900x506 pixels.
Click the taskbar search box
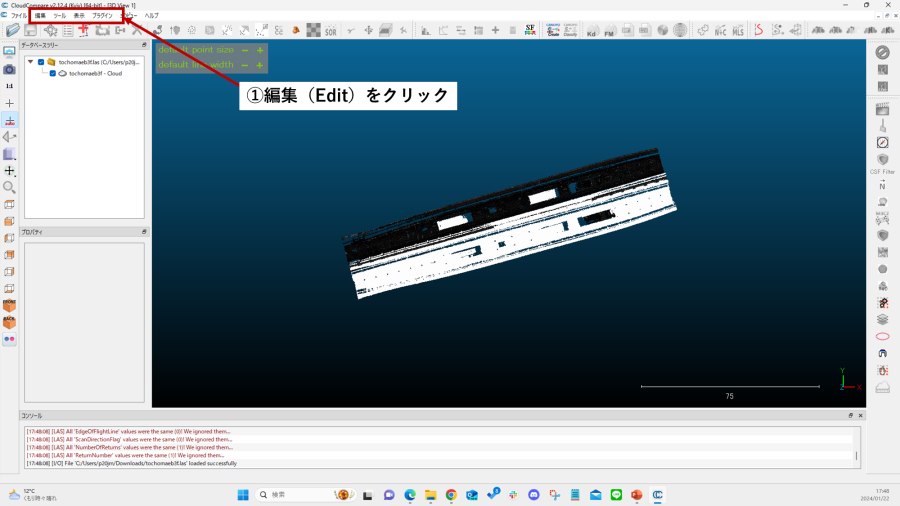click(x=305, y=495)
